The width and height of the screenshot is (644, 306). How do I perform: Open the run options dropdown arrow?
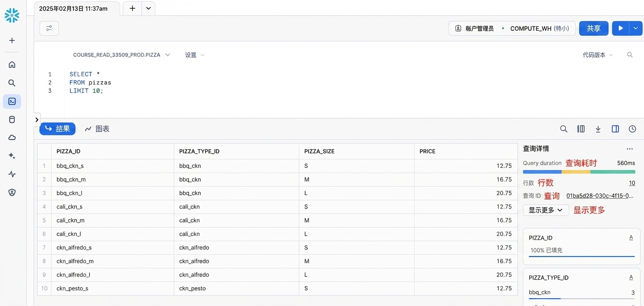coord(636,28)
